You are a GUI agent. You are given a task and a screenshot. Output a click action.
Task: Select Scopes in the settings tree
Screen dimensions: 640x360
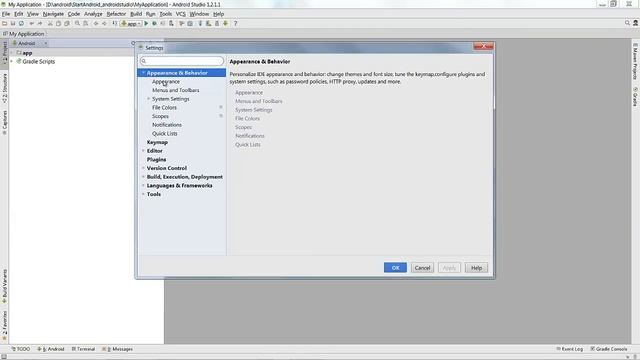click(160, 116)
